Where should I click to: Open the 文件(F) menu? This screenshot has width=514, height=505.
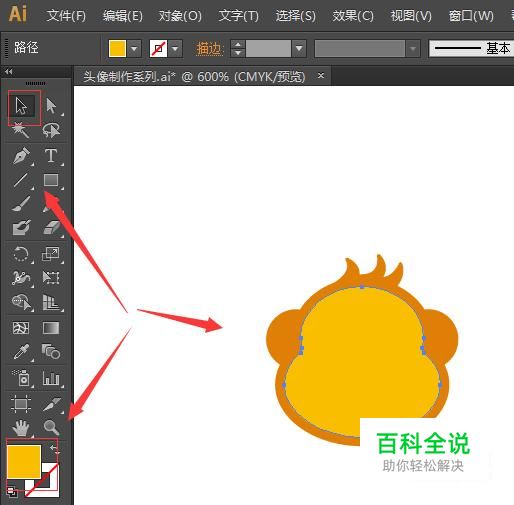tap(66, 16)
